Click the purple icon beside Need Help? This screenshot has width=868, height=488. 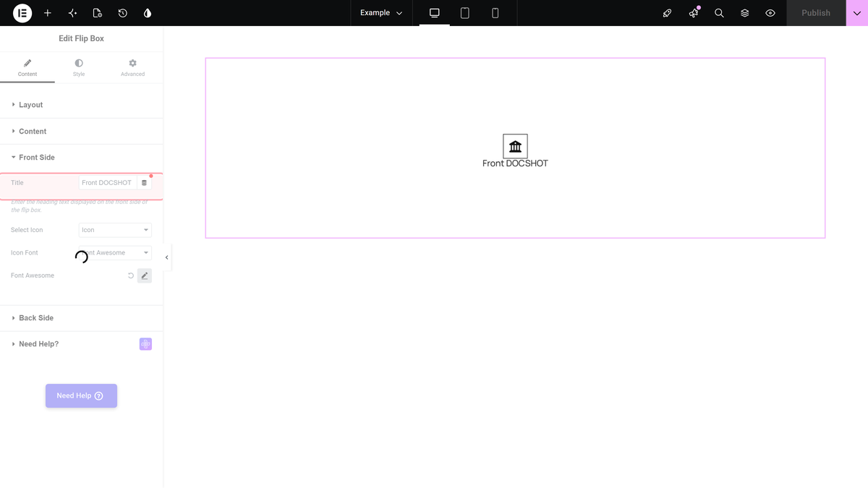click(x=145, y=344)
